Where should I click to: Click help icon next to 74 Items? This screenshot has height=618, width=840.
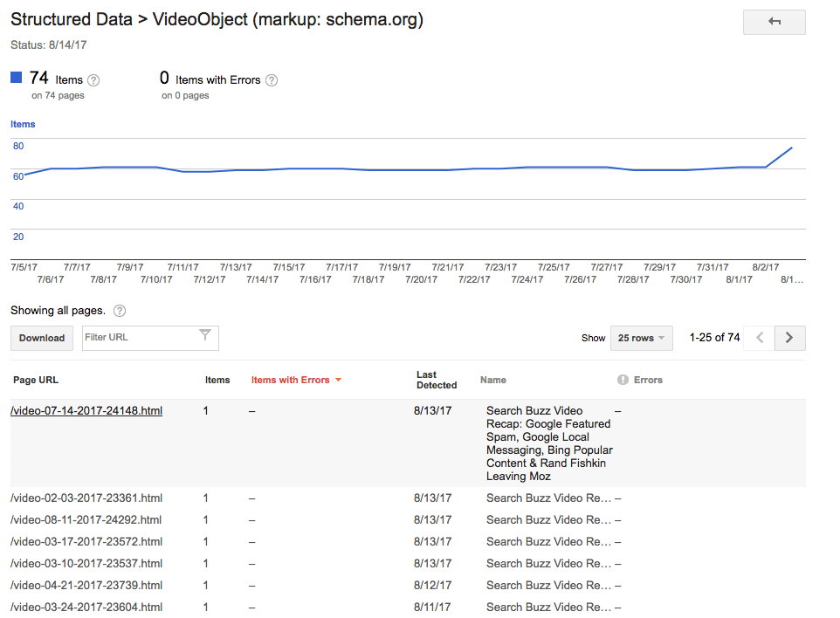point(93,80)
